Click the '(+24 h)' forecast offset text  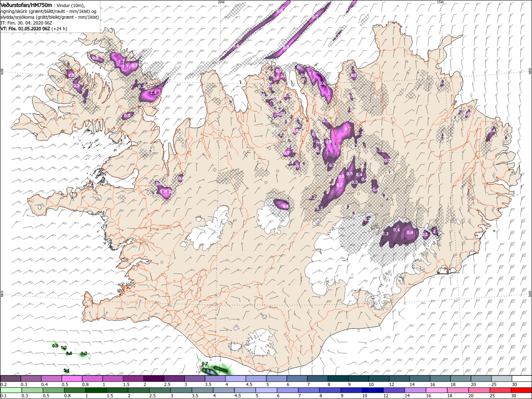[x=59, y=29]
